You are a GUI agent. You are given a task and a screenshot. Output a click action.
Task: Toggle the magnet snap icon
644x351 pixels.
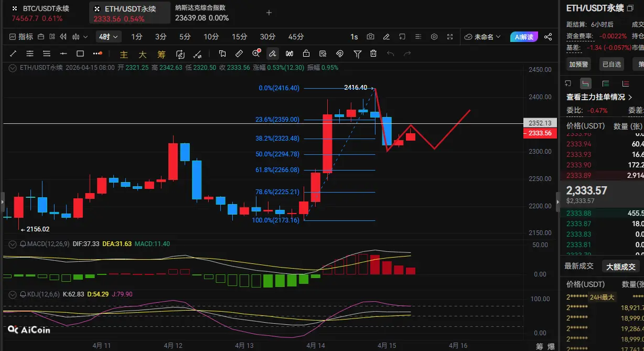(340, 54)
